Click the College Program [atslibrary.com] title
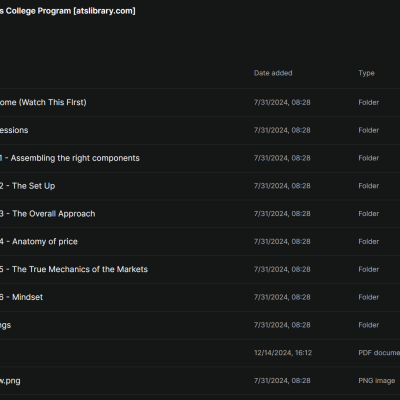This screenshot has width=400, height=400. tap(68, 11)
